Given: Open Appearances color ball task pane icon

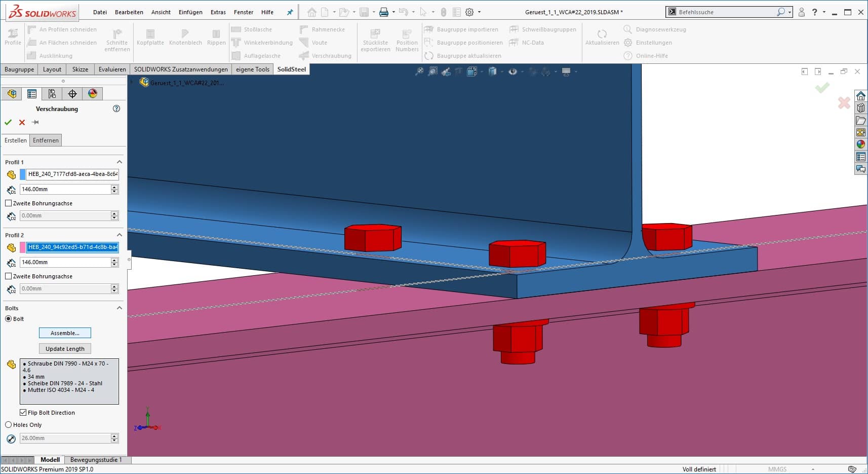Looking at the screenshot, I should coord(861,144).
